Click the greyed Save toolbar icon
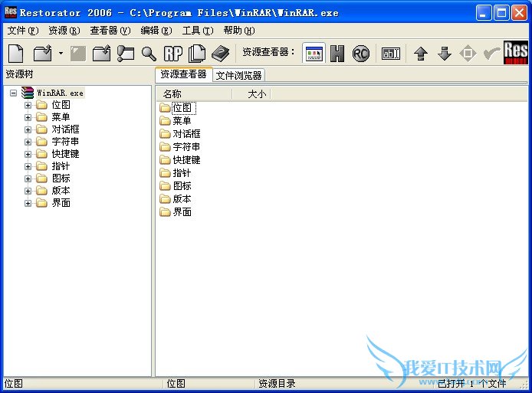The width and height of the screenshot is (532, 393). [x=77, y=54]
